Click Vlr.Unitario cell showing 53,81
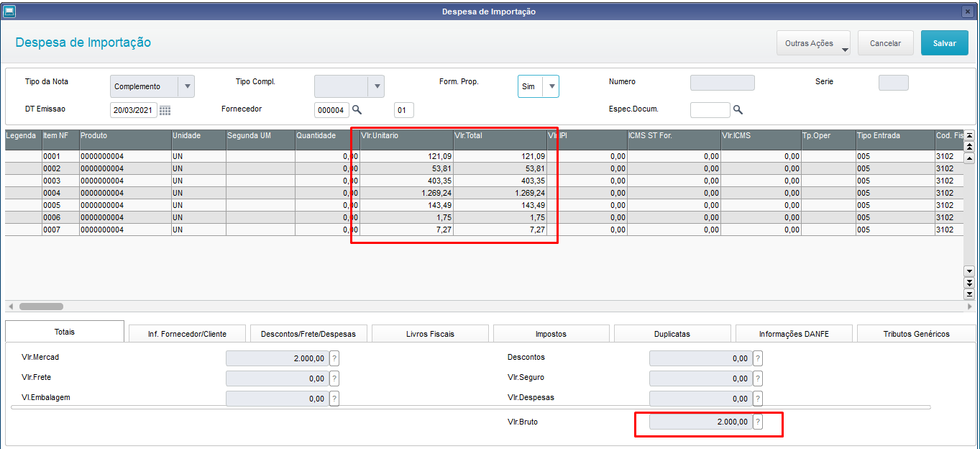 coord(406,168)
